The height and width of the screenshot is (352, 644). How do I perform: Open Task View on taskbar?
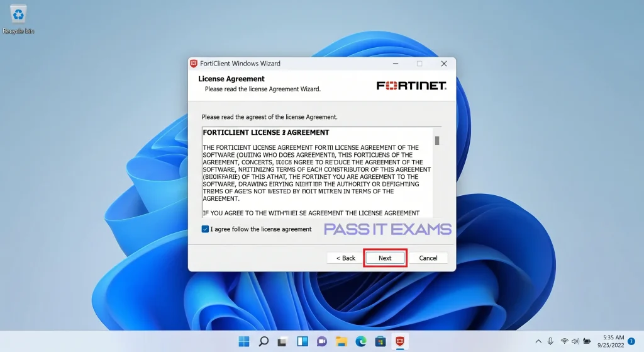282,341
